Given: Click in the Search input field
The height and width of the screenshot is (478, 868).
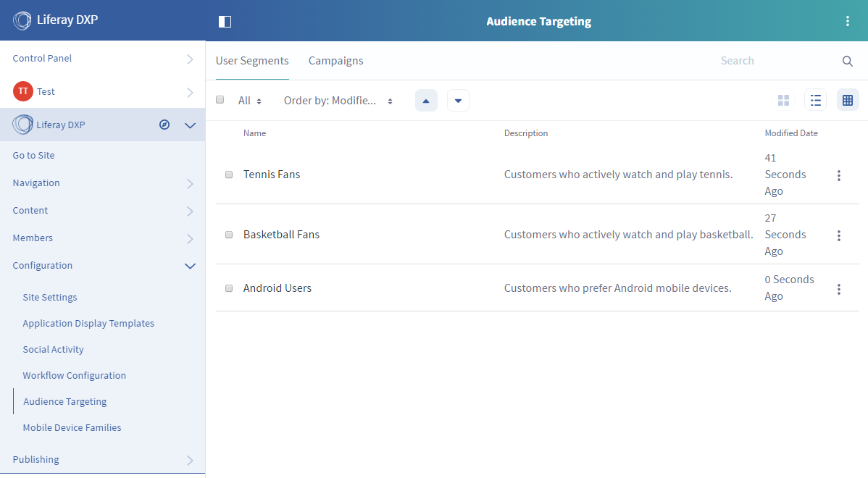Looking at the screenshot, I should click(775, 61).
